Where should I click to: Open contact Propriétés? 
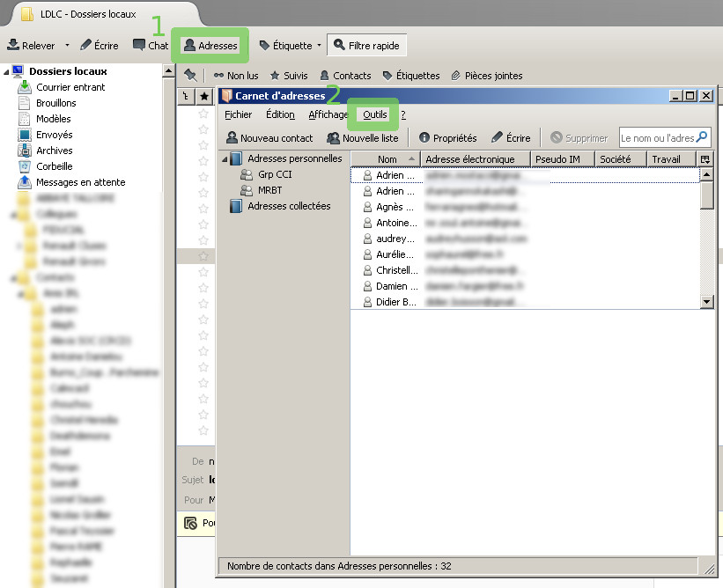coord(447,138)
